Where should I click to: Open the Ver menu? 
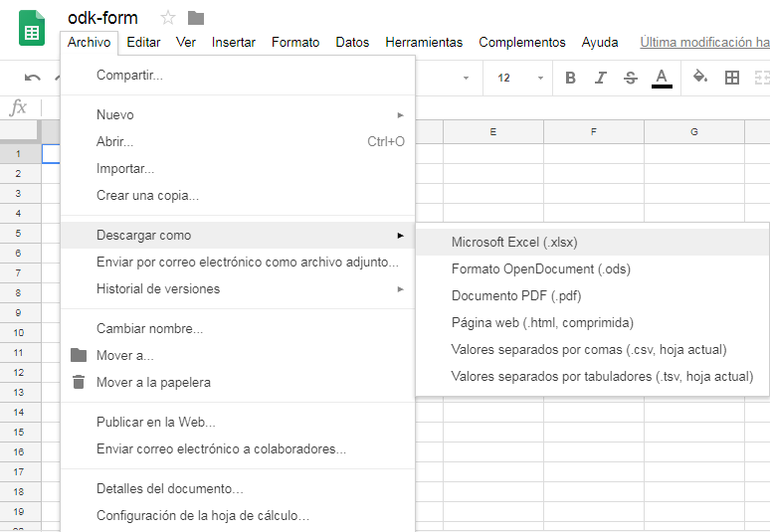pyautogui.click(x=186, y=42)
